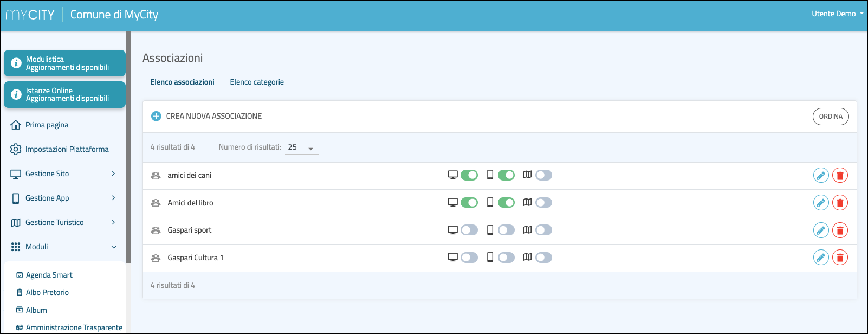The height and width of the screenshot is (334, 868).
Task: Switch to Elenco categorie tab
Action: pos(257,82)
